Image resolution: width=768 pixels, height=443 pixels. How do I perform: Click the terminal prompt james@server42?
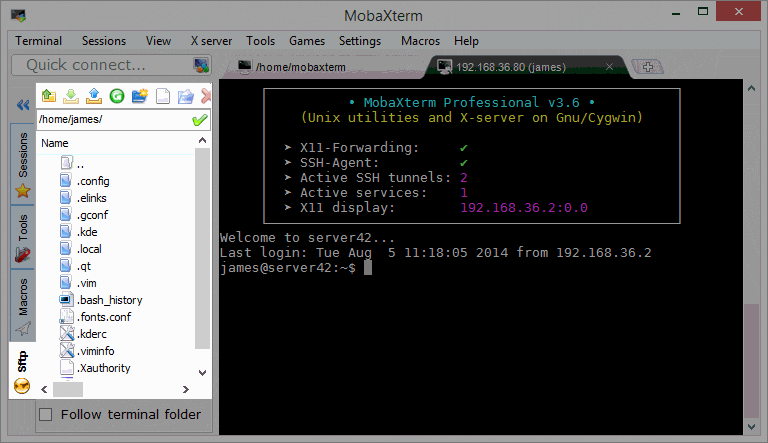point(288,268)
